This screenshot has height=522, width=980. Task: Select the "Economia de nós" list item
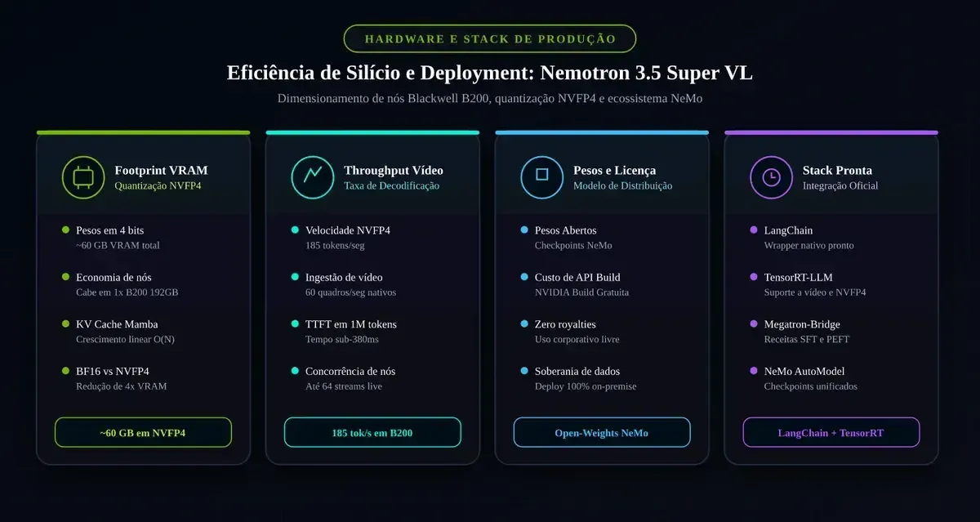114,277
